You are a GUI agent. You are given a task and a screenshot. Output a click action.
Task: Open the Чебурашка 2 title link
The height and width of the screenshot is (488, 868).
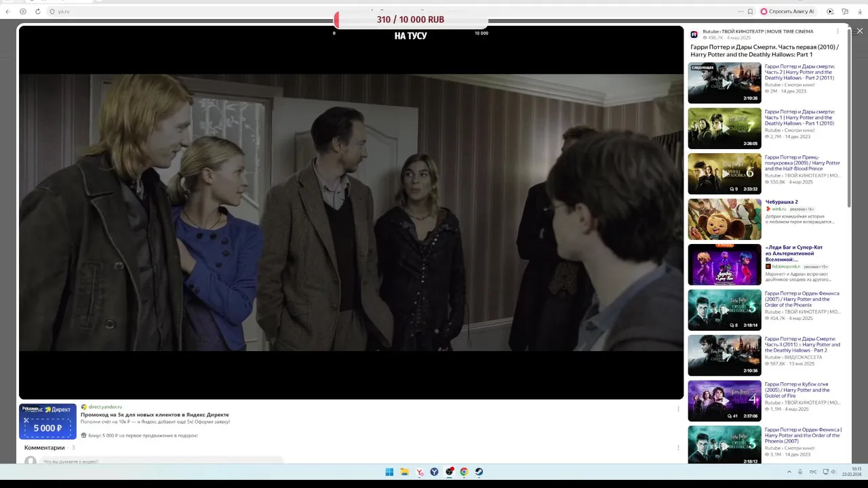[781, 202]
